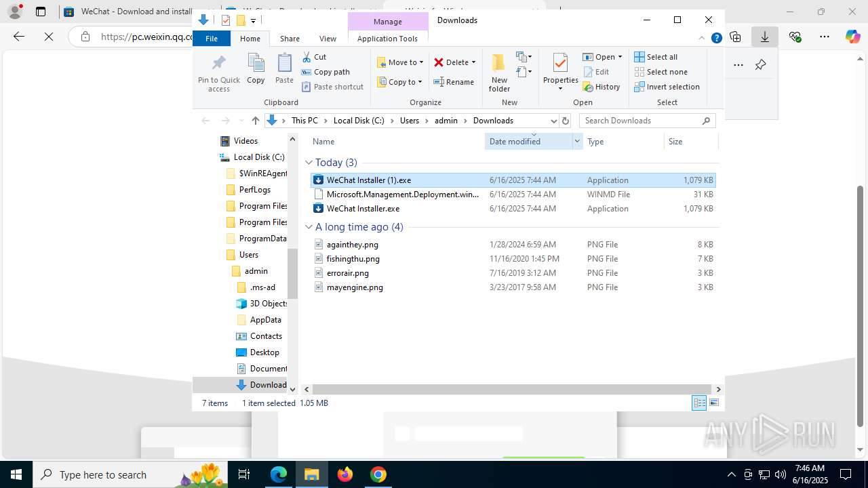Open address bar history dropdown
The height and width of the screenshot is (488, 868).
(x=553, y=121)
